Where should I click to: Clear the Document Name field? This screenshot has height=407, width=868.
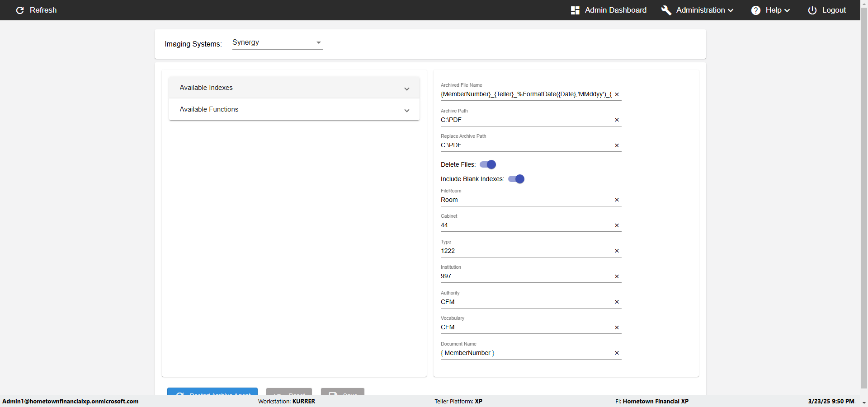click(617, 353)
